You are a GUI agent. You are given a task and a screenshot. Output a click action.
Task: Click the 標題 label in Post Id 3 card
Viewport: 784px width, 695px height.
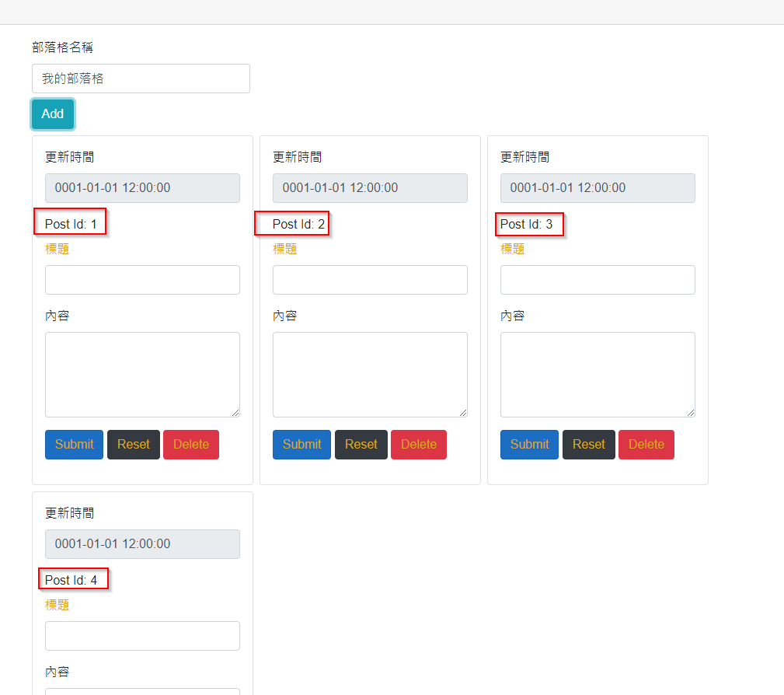[513, 249]
